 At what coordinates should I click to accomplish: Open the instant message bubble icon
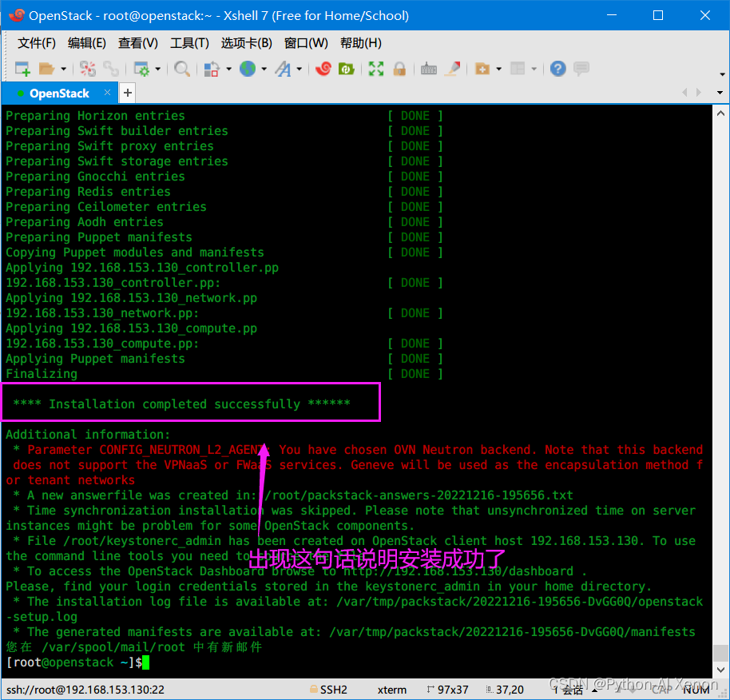pyautogui.click(x=581, y=69)
